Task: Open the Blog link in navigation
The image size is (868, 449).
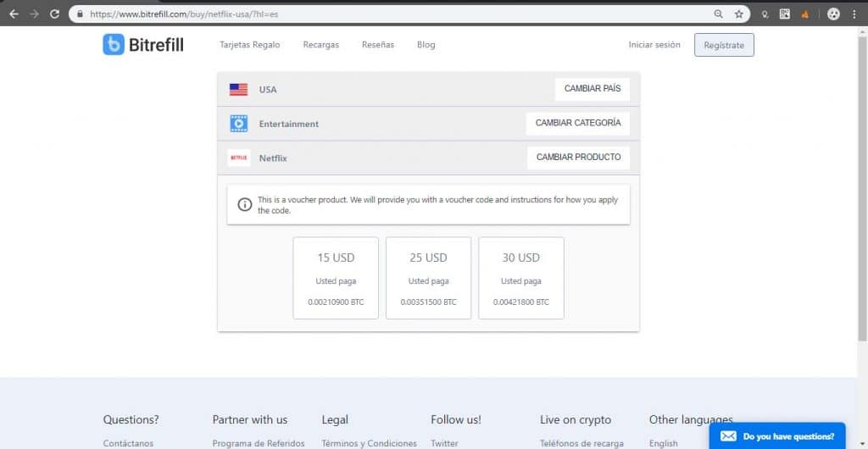Action: [x=426, y=45]
